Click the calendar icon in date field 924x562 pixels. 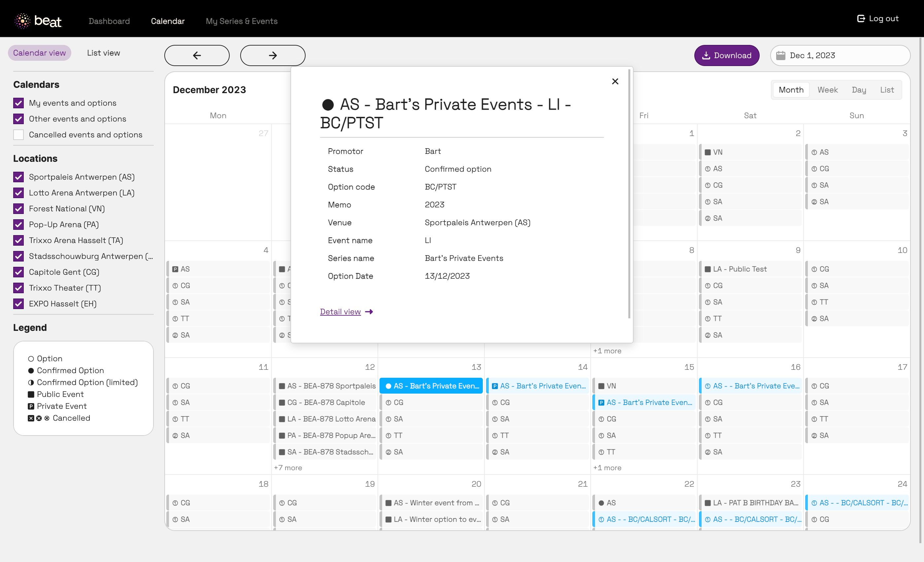pos(780,55)
